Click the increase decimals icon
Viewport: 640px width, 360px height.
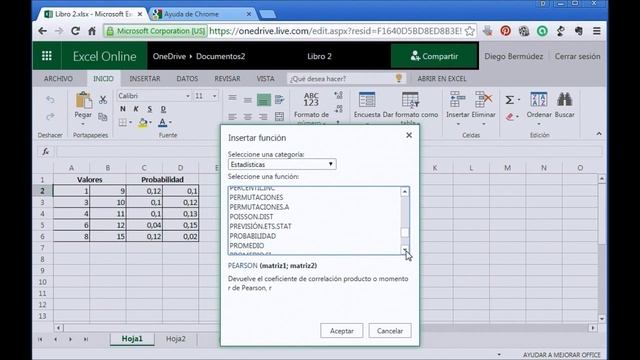click(x=338, y=96)
